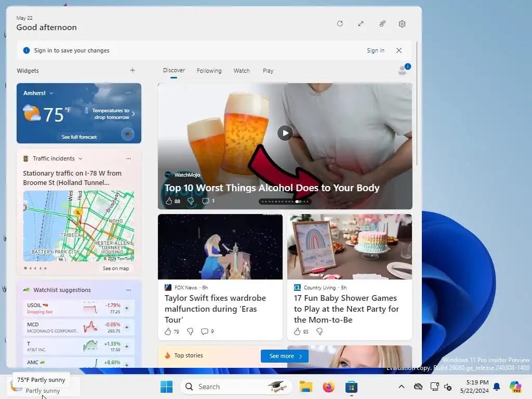532x399 pixels.
Task: Switch to the Discover tab
Action: (174, 70)
